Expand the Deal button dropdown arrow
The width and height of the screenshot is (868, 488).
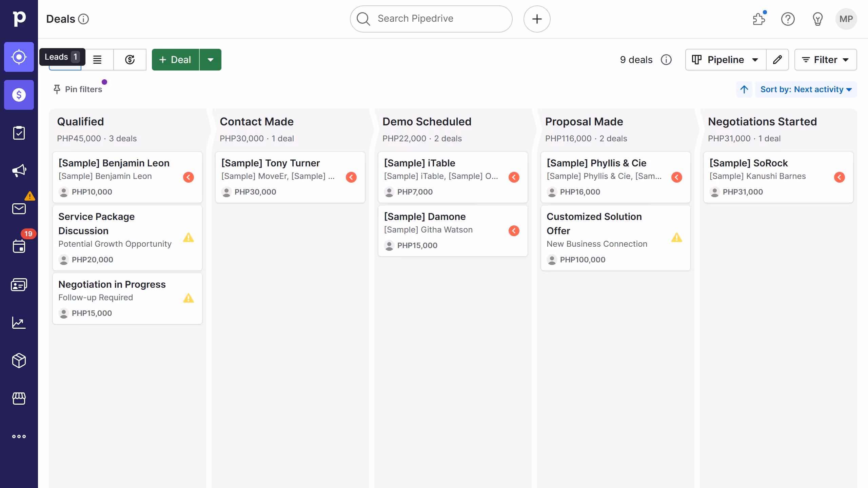[x=211, y=60]
